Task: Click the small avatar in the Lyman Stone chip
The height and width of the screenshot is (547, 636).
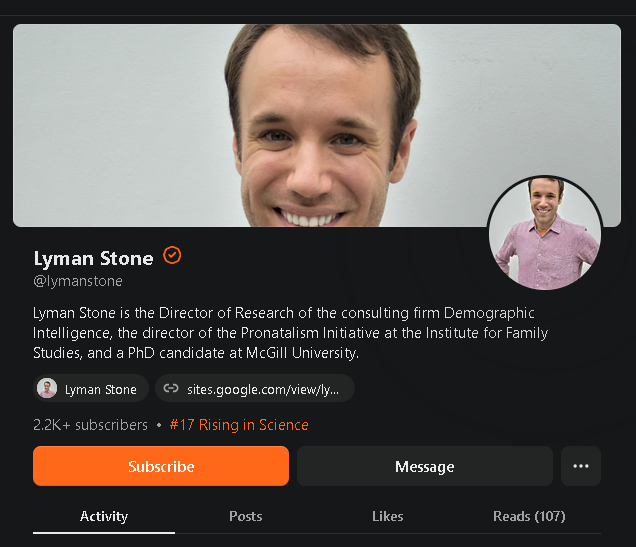Action: pyautogui.click(x=47, y=388)
